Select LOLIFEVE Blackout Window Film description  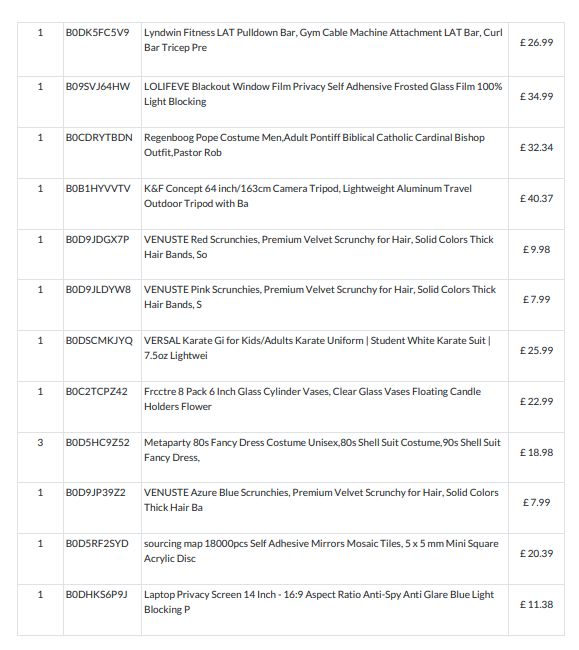323,94
